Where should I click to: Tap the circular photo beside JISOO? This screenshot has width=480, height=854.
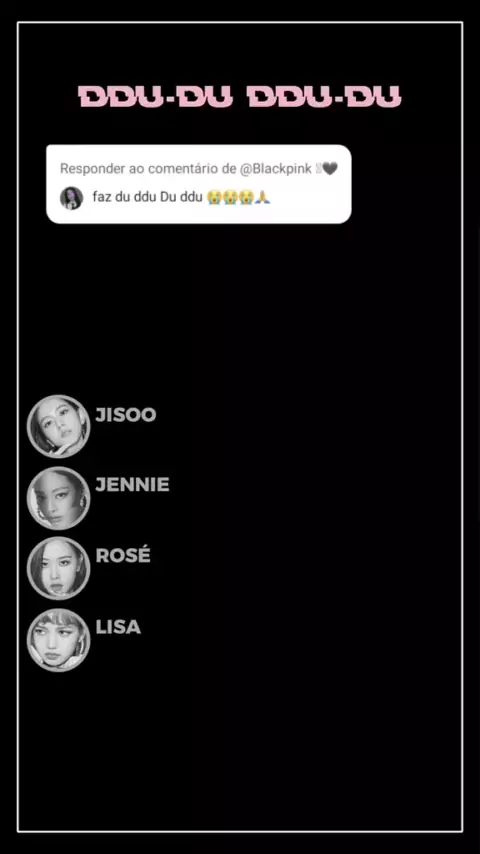[58, 426]
